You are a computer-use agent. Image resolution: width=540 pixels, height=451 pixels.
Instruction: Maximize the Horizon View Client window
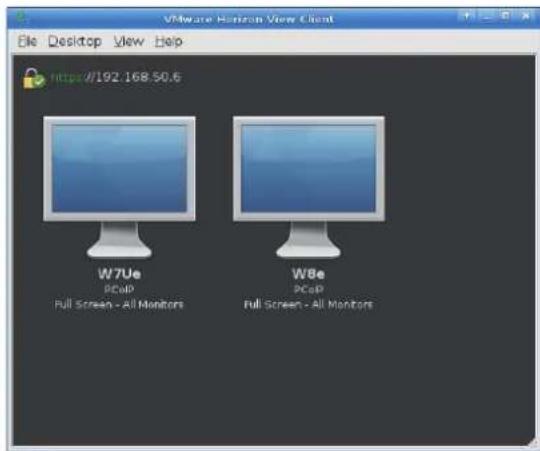[506, 16]
